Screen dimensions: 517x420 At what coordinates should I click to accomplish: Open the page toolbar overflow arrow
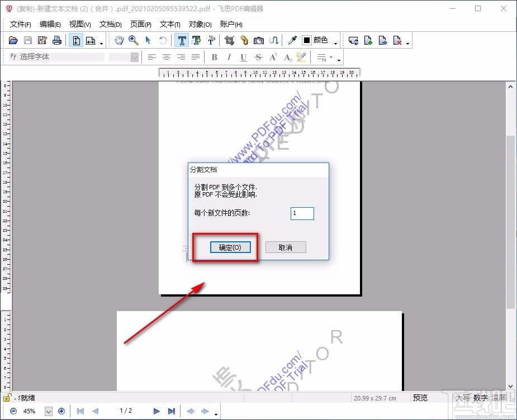(x=408, y=43)
